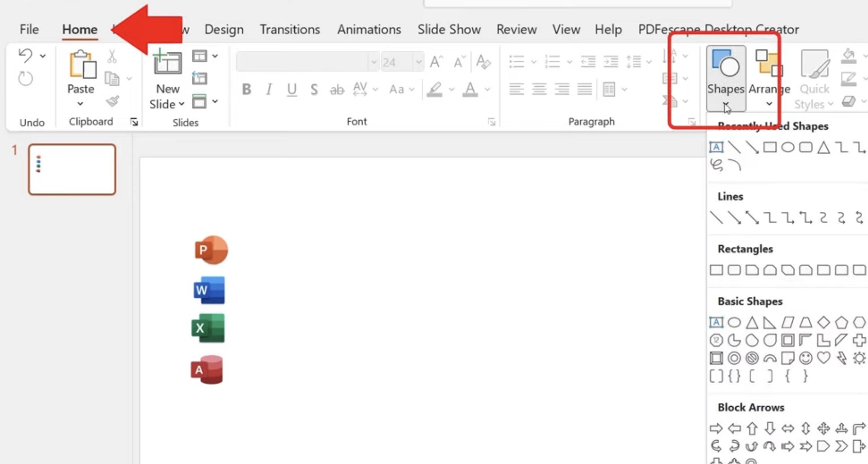Click Increase List Level icon
Viewport: 868px width, 464px height.
[611, 62]
